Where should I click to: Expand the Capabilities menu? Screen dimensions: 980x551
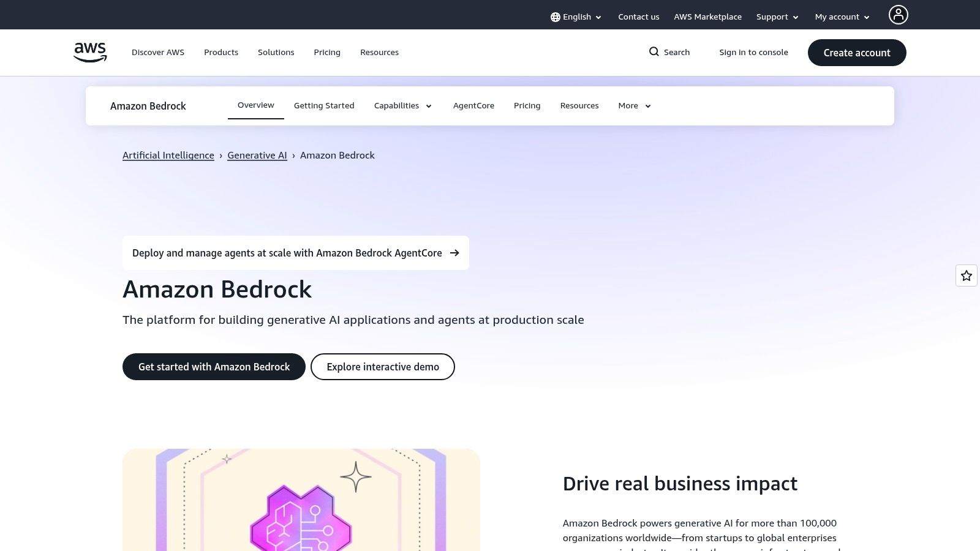click(x=402, y=105)
